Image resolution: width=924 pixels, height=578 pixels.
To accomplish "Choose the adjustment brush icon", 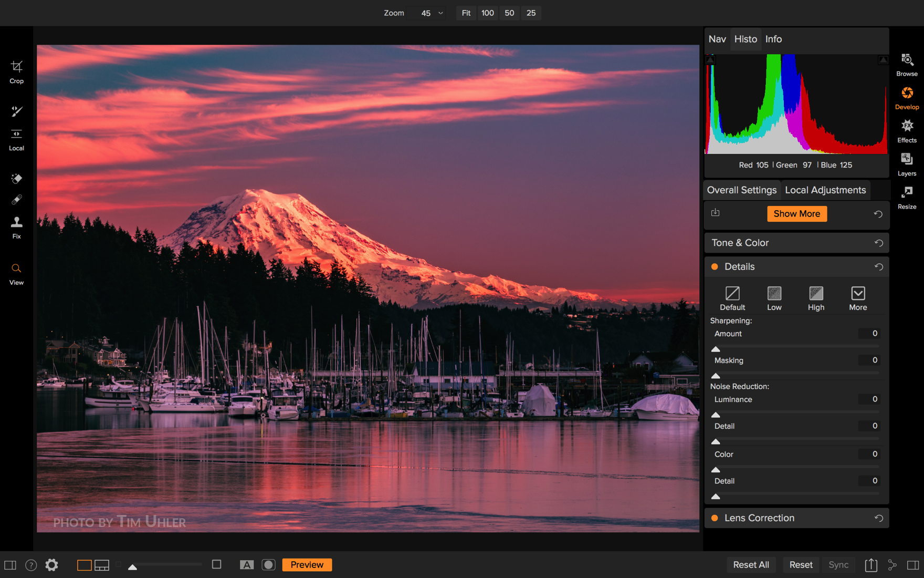I will pyautogui.click(x=16, y=111).
